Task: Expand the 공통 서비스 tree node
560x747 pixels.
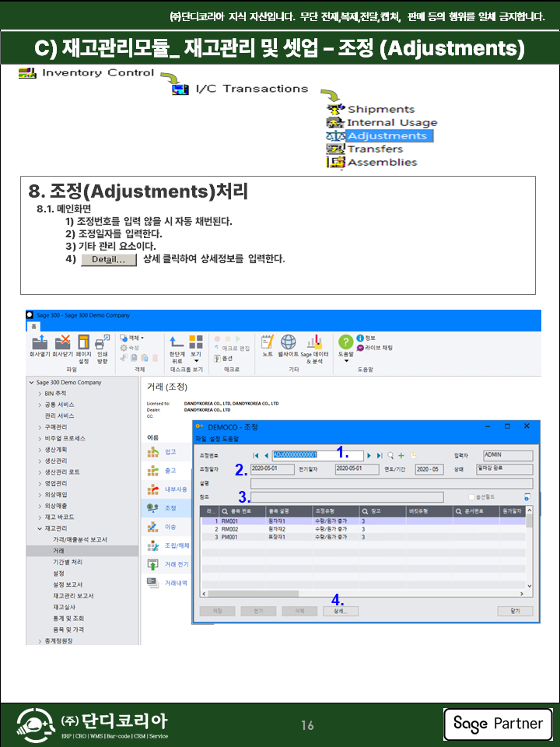Action: point(40,405)
